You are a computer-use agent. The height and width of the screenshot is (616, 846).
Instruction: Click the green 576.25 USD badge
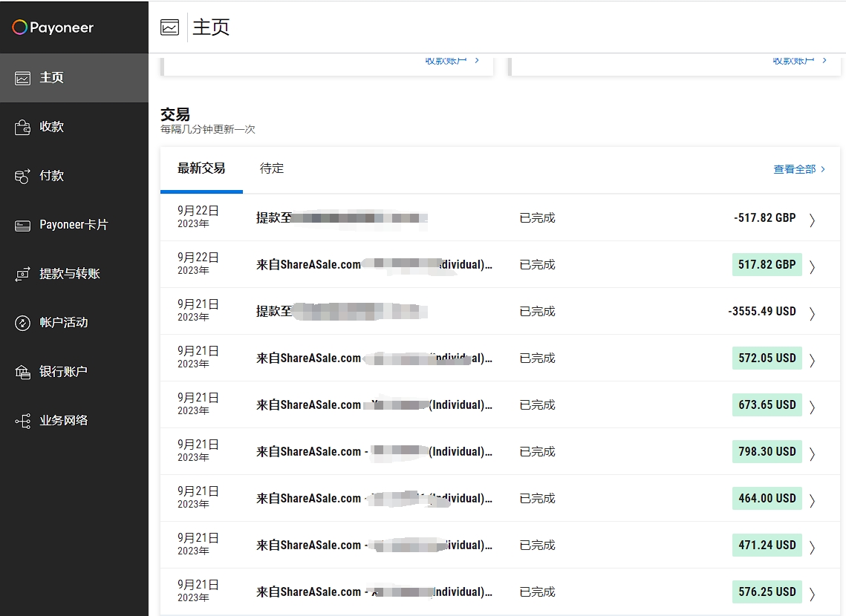point(767,592)
